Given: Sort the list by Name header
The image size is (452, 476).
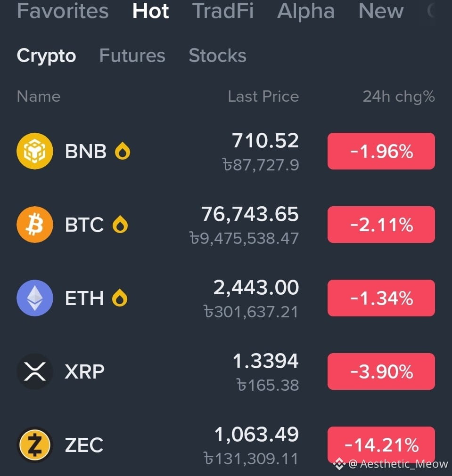Looking at the screenshot, I should pyautogui.click(x=39, y=97).
